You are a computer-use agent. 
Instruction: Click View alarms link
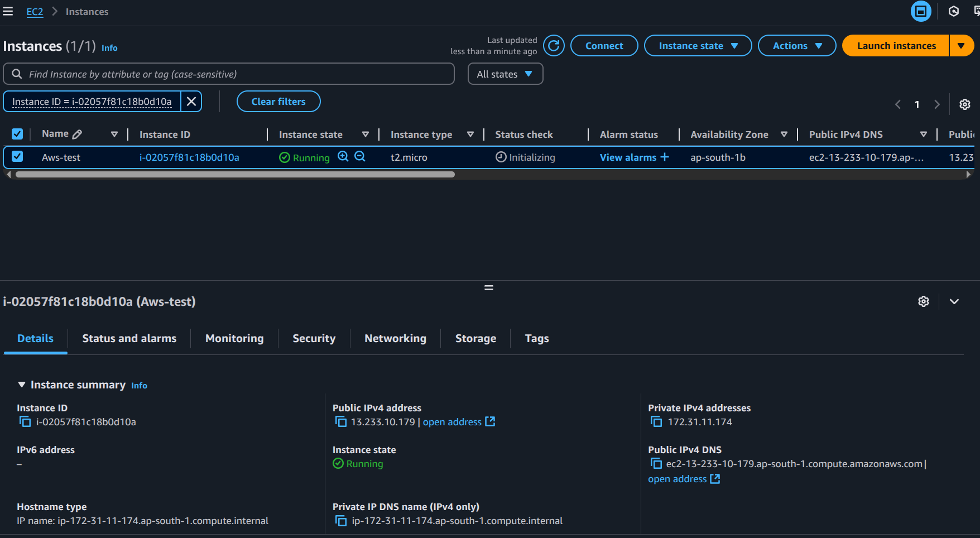coord(628,157)
